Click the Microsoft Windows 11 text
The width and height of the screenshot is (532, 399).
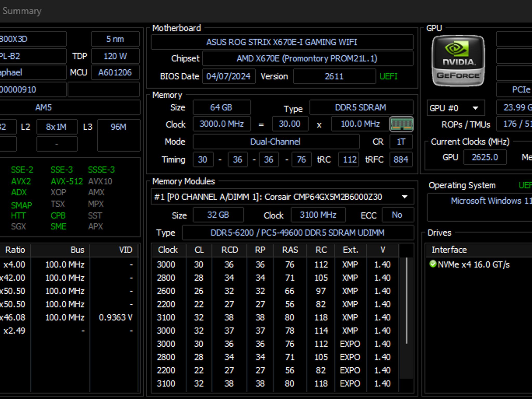(x=491, y=201)
